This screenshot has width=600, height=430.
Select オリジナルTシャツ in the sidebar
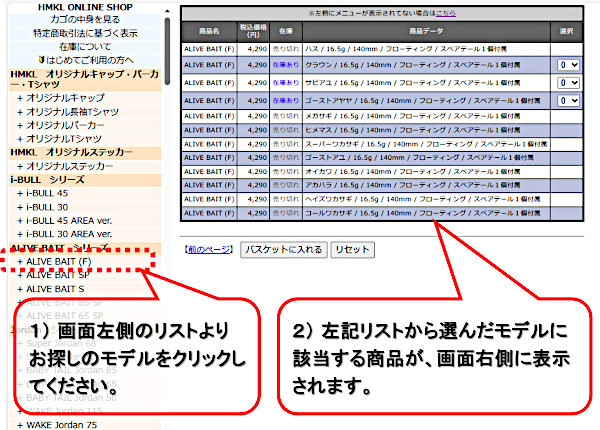click(x=64, y=138)
